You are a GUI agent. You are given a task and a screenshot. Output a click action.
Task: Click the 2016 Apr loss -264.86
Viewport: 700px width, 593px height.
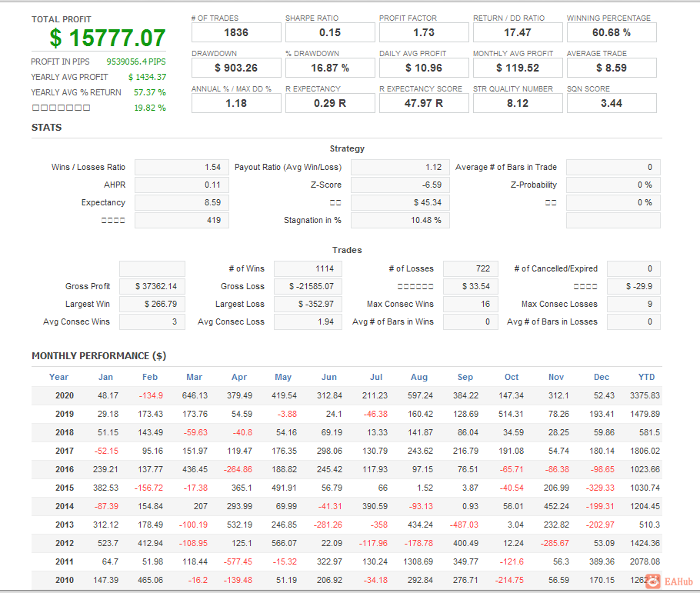238,469
